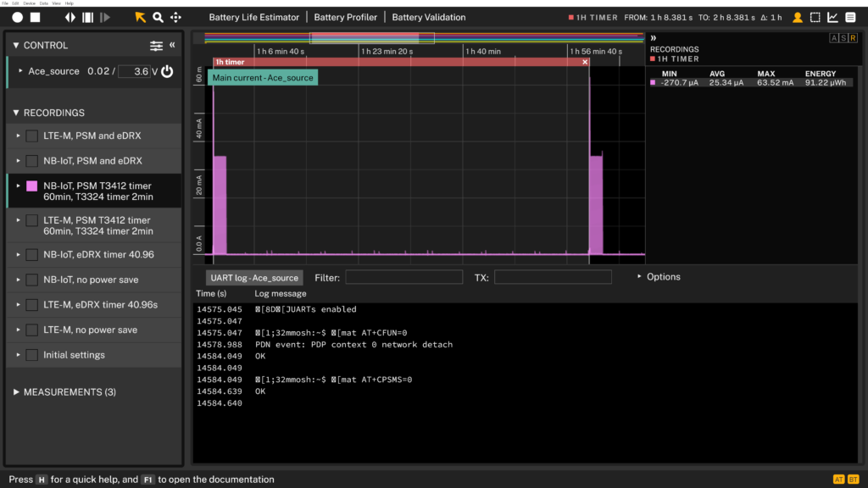Image resolution: width=868 pixels, height=488 pixels.
Task: Activate the magnifier zoom tool
Action: [x=158, y=17]
